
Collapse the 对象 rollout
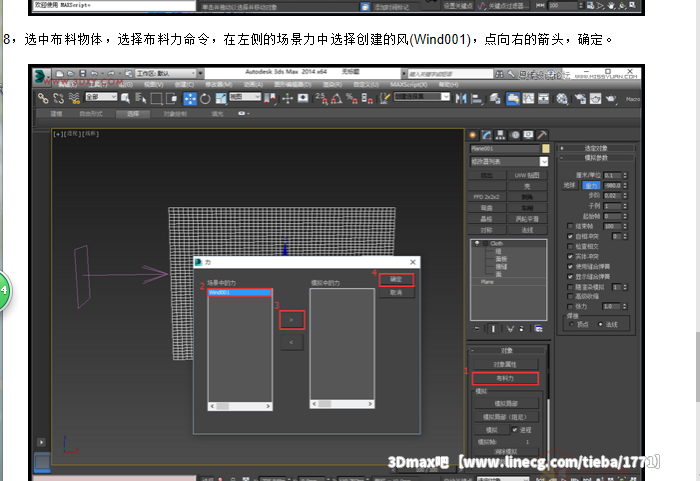(507, 351)
